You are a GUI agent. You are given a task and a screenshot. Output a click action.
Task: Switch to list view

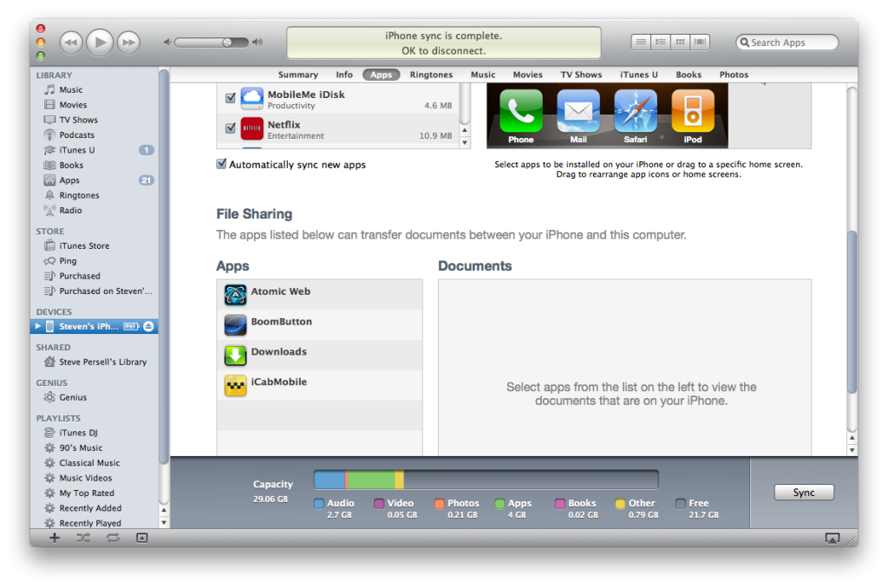pyautogui.click(x=641, y=42)
